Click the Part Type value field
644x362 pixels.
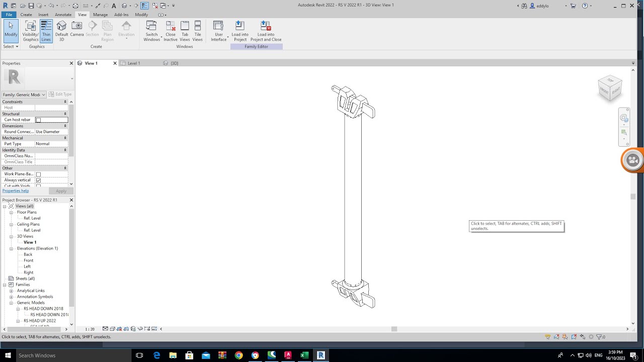[51, 144]
